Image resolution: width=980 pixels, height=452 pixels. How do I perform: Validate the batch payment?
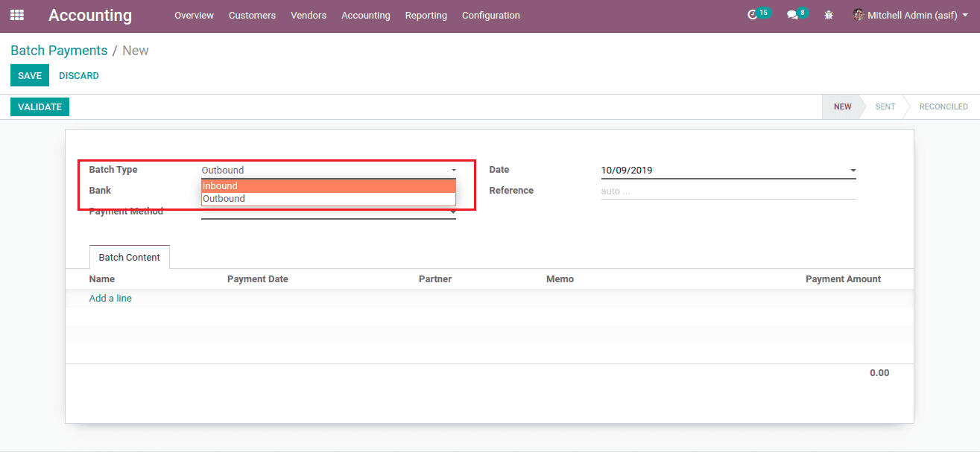pyautogui.click(x=39, y=107)
